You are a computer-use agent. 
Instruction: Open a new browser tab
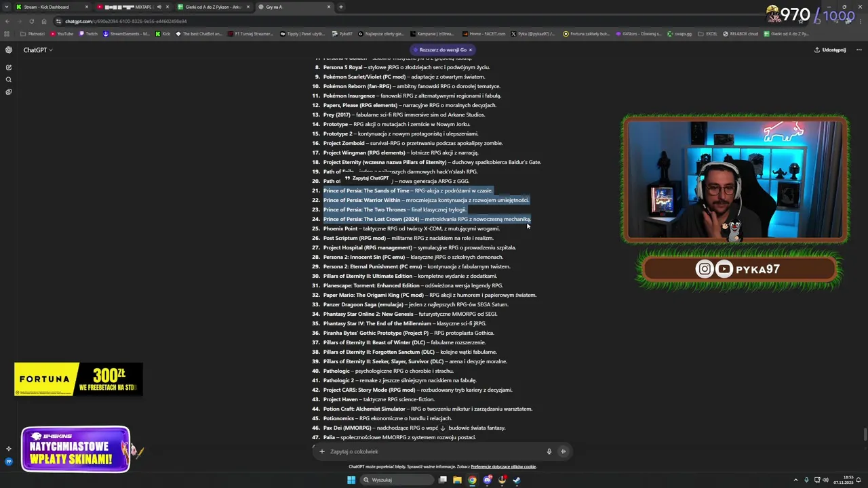pos(340,7)
